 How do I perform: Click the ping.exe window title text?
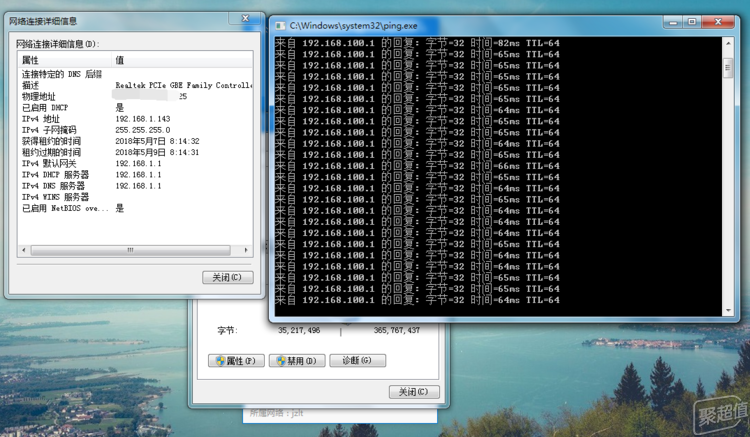click(353, 26)
